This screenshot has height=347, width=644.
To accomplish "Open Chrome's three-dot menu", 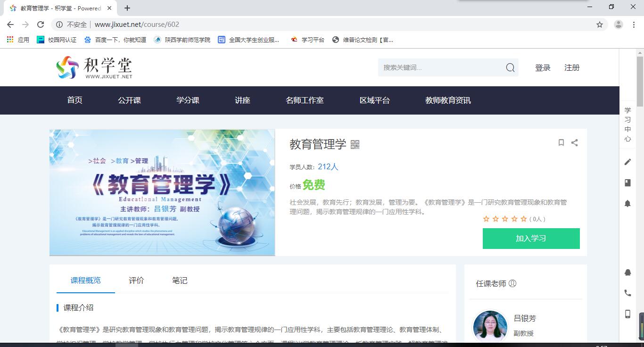I will click(634, 25).
